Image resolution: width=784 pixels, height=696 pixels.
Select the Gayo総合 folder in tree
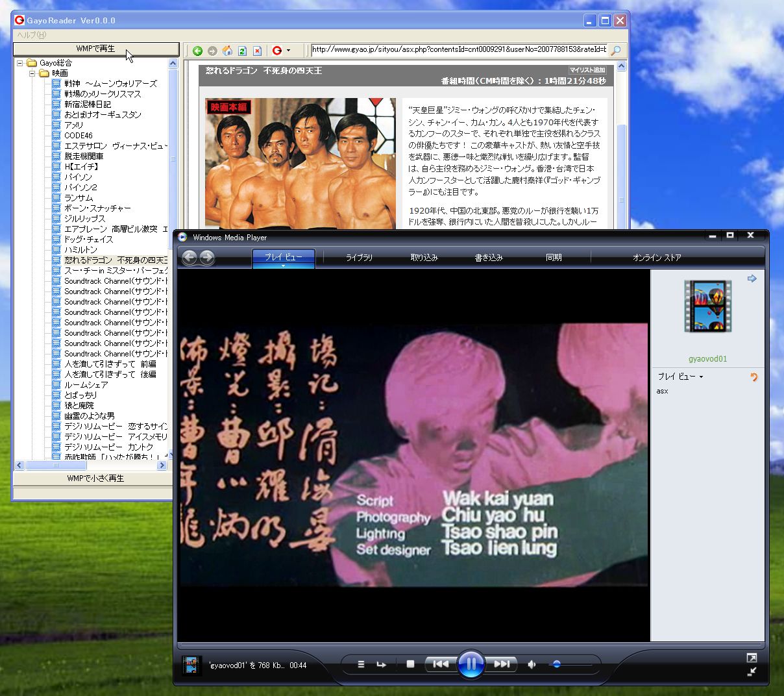coord(56,63)
